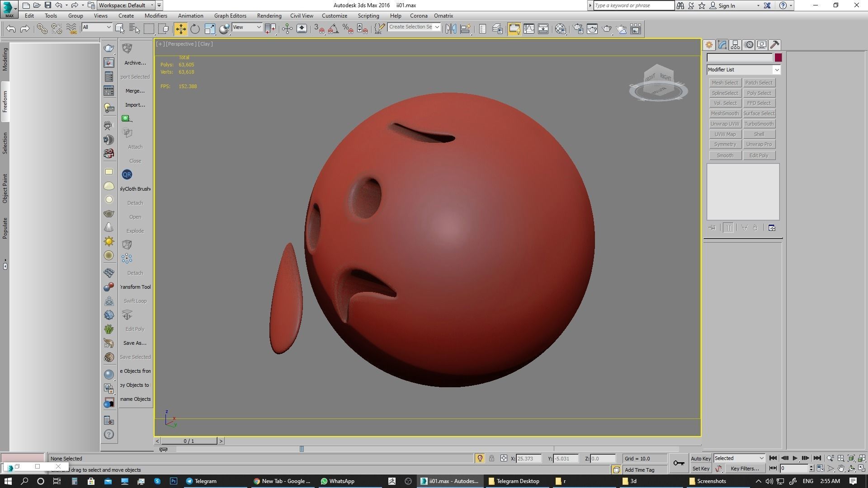
Task: Open the viewport [+] general menu
Action: [x=160, y=44]
